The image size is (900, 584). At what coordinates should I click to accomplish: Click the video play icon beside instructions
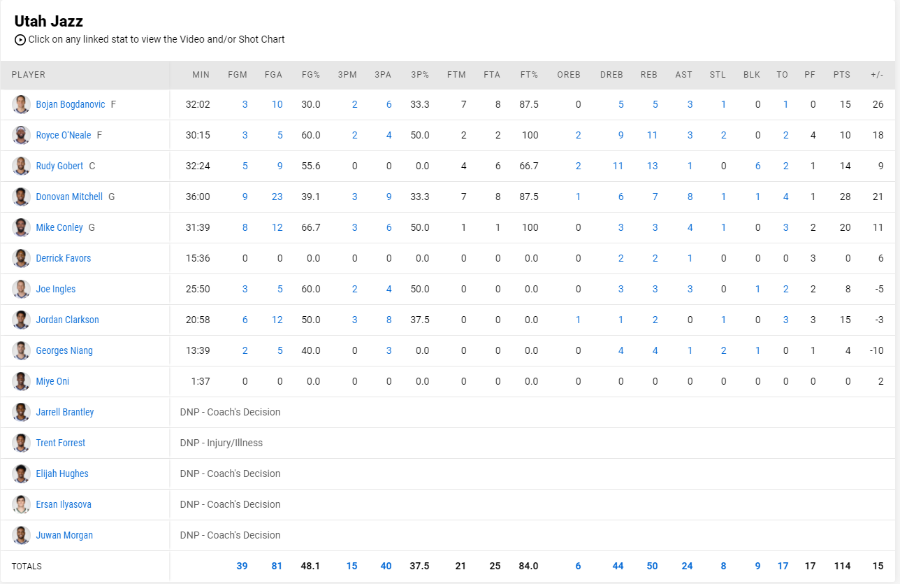pos(20,40)
